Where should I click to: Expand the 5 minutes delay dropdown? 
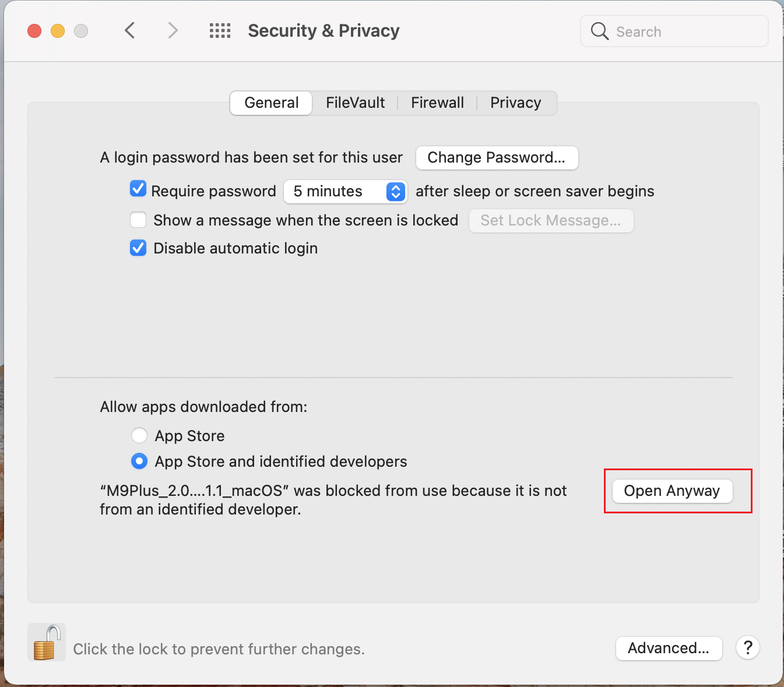coord(346,192)
